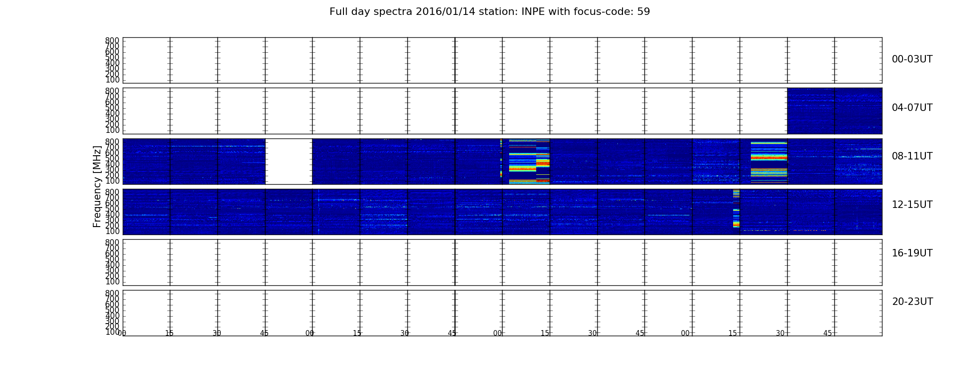Select the blue spectrum data in the 04-07UT panel
Image resolution: width=980 pixels, height=373 pixels.
834,111
